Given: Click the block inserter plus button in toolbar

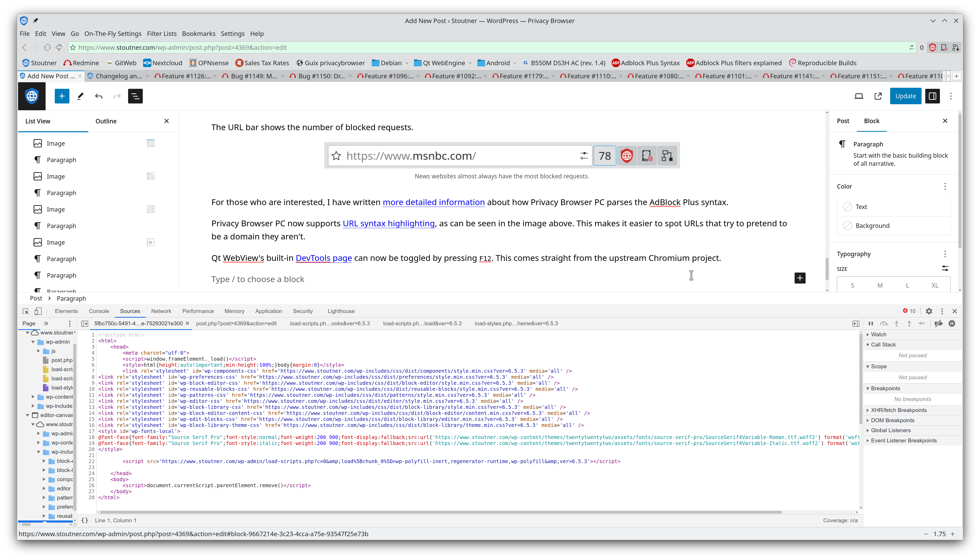Looking at the screenshot, I should pyautogui.click(x=62, y=96).
